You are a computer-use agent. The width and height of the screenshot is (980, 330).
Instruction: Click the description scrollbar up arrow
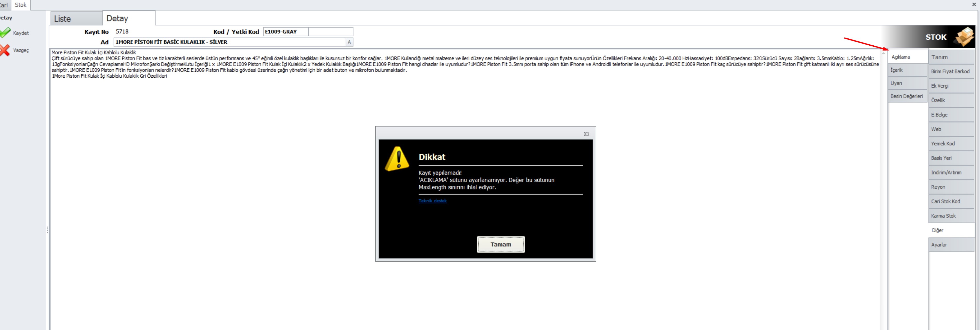[x=883, y=53]
